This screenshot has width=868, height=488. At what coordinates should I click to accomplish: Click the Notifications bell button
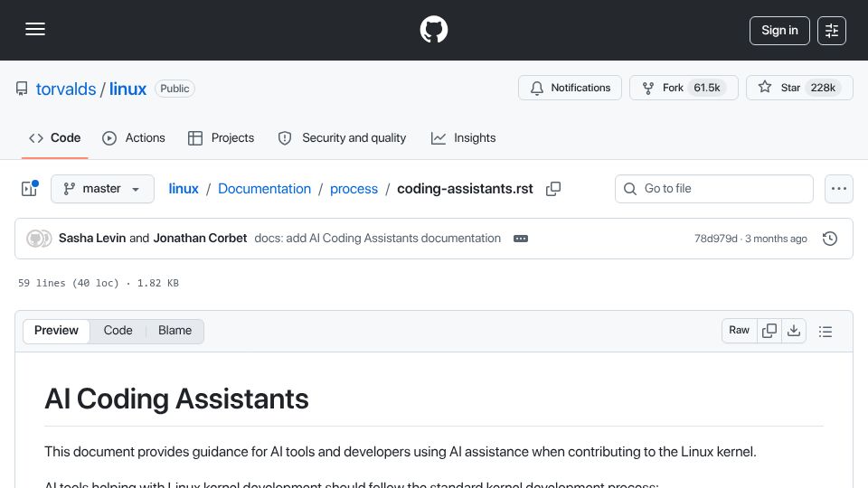click(x=570, y=88)
